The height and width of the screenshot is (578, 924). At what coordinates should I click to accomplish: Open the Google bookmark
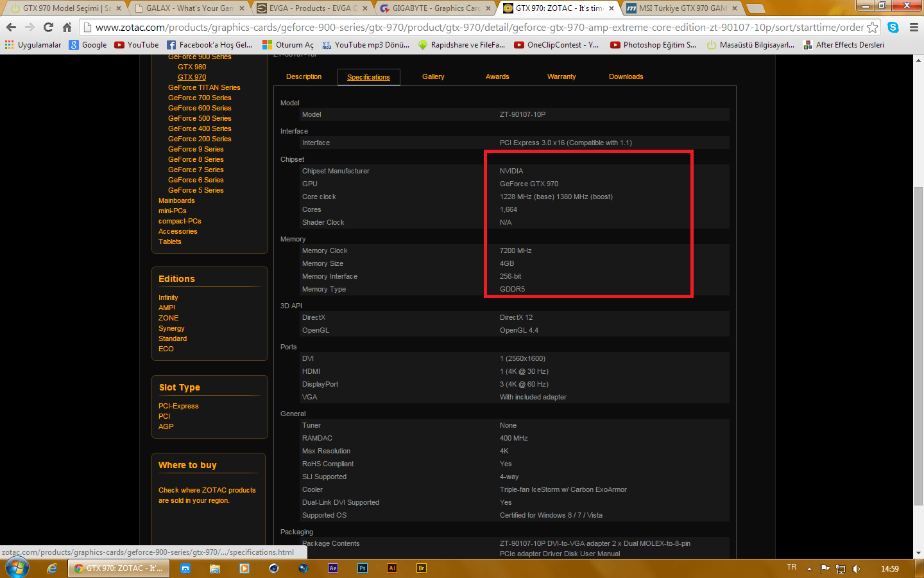[88, 45]
